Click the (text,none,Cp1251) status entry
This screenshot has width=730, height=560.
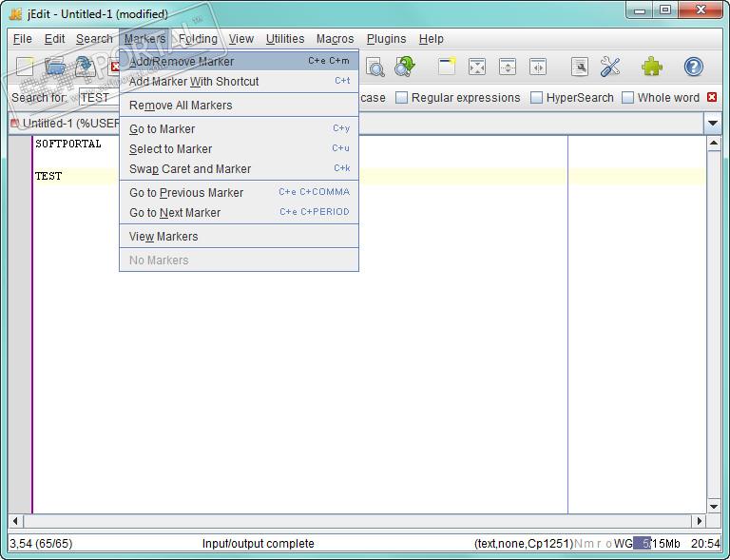click(524, 543)
